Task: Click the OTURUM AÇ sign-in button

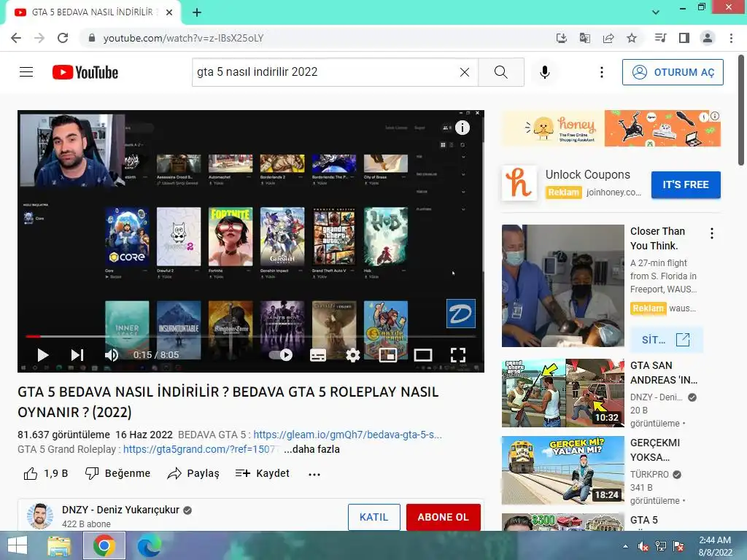Action: [673, 72]
